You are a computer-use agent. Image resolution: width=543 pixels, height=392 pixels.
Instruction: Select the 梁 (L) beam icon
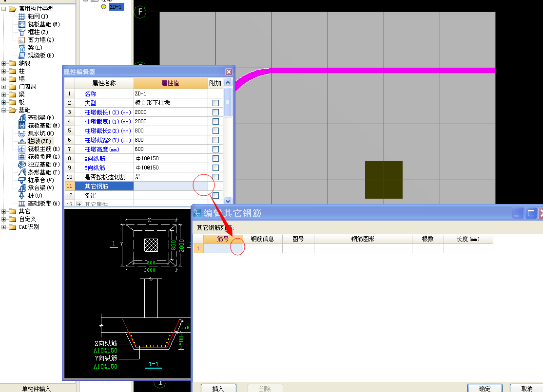coord(22,48)
